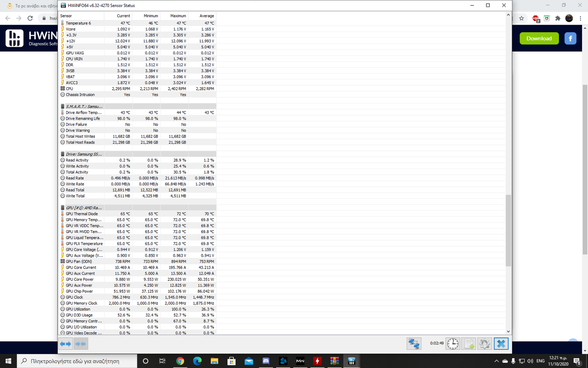This screenshot has width=588, height=368.
Task: Select the +12V voltage row
Action: pos(137,41)
